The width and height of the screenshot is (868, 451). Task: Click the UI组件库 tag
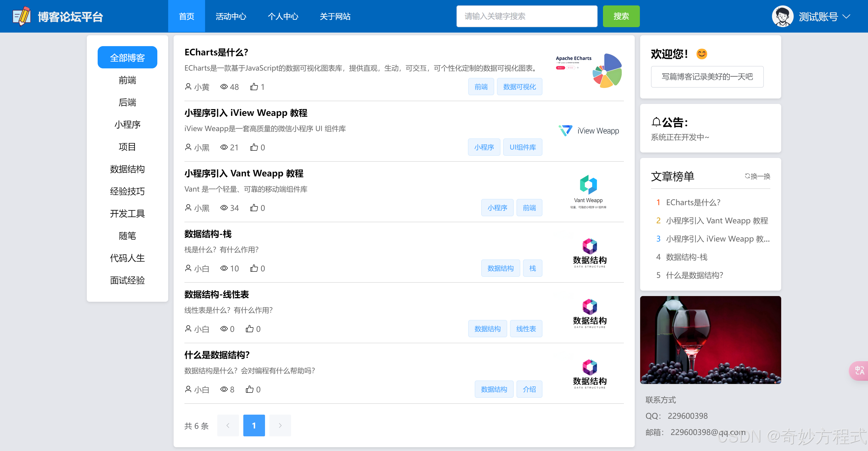pyautogui.click(x=523, y=147)
